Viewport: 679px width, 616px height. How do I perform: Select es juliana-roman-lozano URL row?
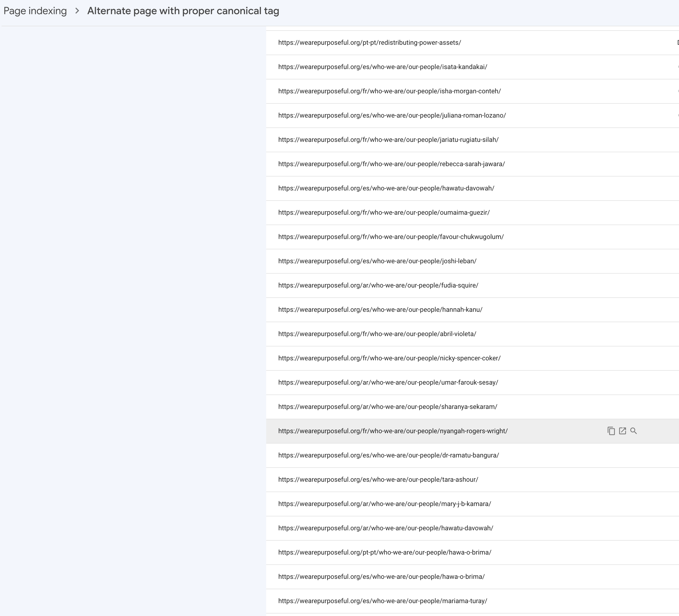(472, 116)
